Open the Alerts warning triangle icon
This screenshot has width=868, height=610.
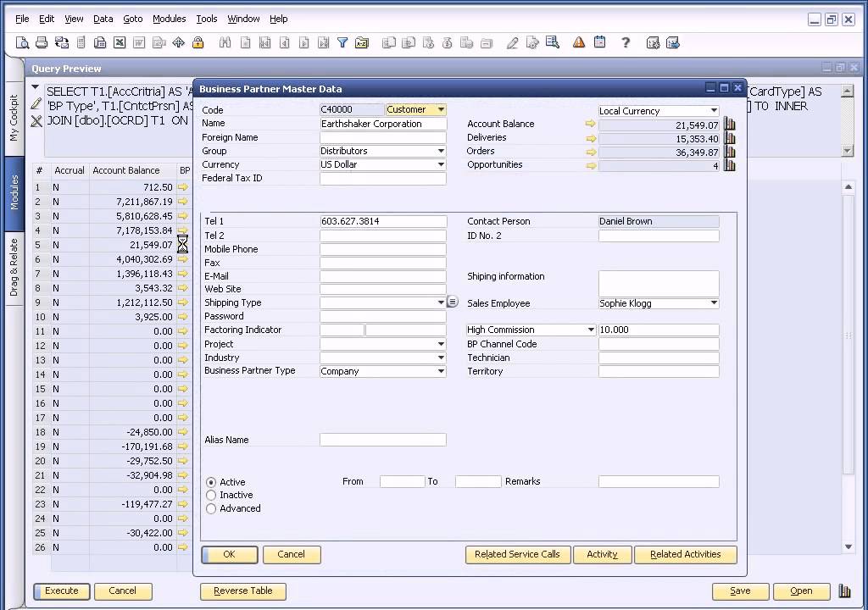[x=579, y=42]
